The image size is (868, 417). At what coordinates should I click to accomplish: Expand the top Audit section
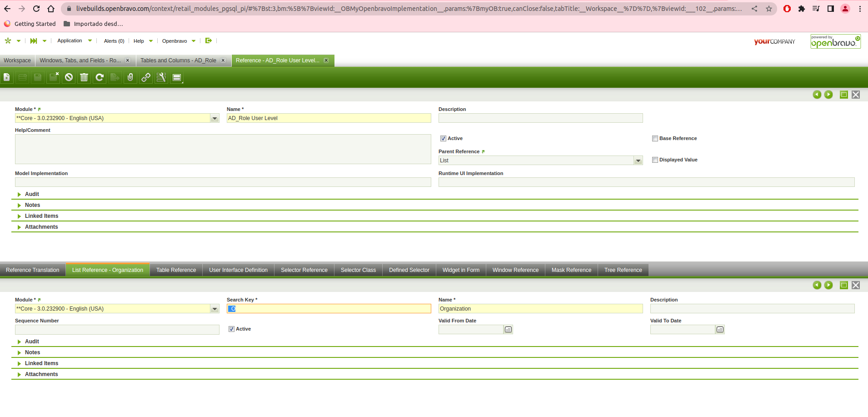[32, 194]
